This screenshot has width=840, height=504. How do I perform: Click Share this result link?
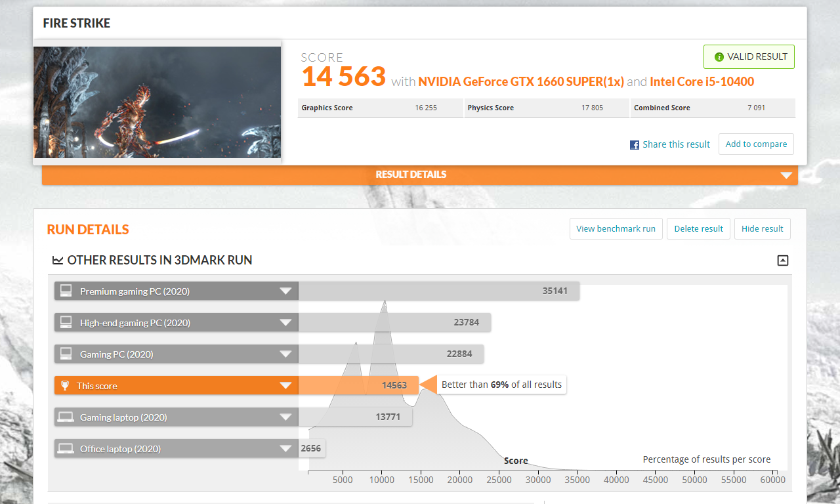tap(676, 144)
